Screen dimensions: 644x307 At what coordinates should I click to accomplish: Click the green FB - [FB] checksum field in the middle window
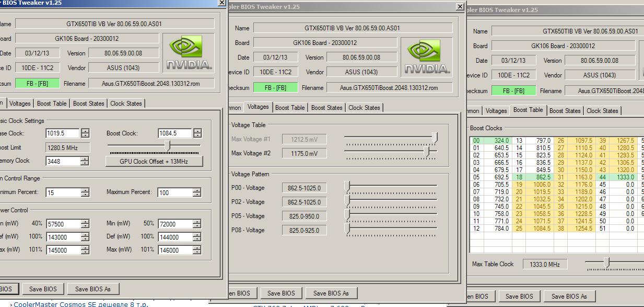pos(276,88)
